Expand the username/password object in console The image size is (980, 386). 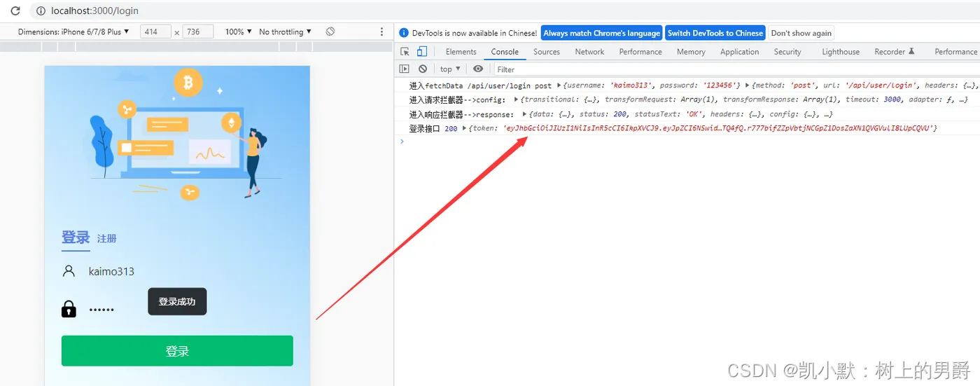pyautogui.click(x=559, y=85)
